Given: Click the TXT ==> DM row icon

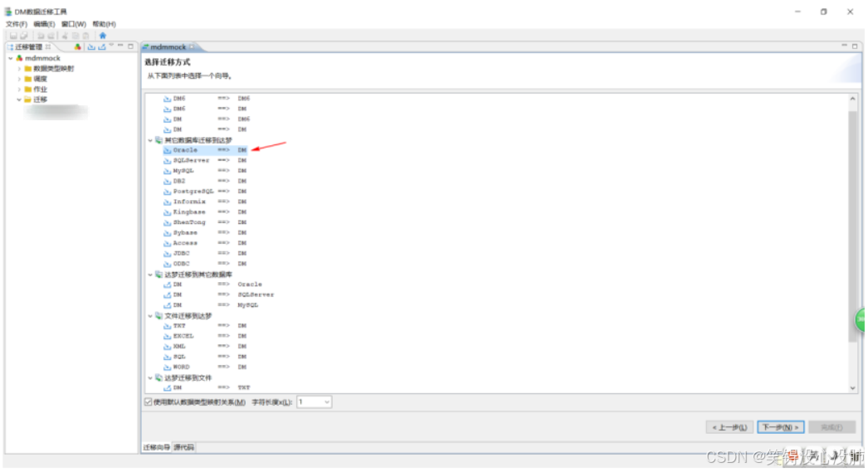Looking at the screenshot, I should pyautogui.click(x=167, y=326).
